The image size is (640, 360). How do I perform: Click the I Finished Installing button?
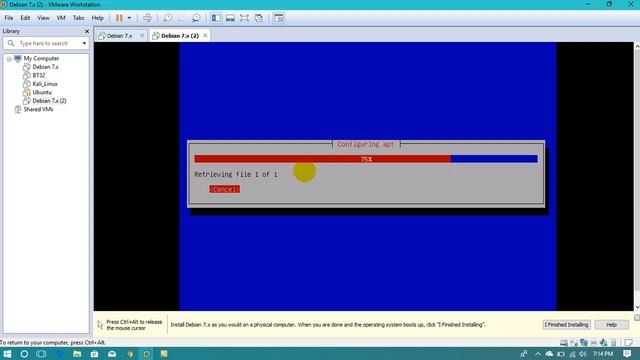[x=567, y=325]
